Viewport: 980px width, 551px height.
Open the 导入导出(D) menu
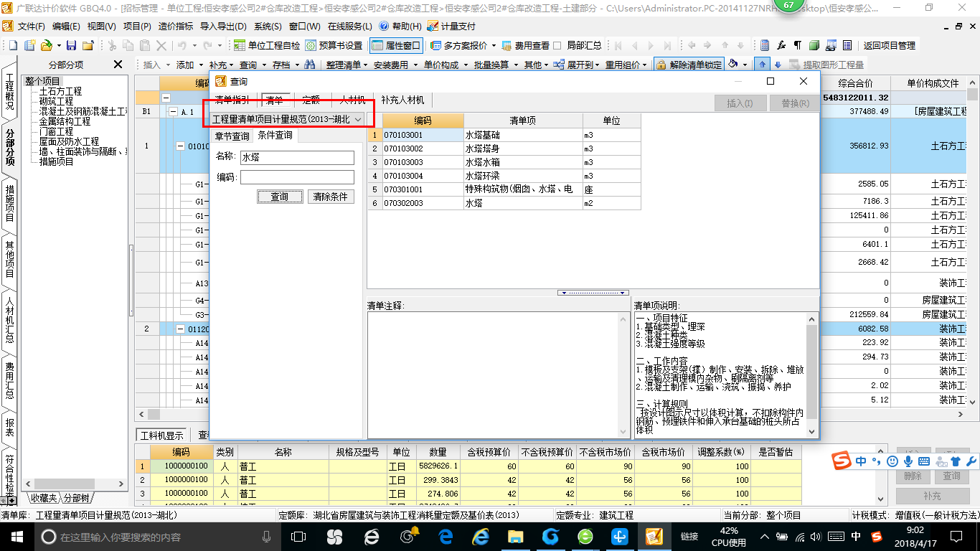coord(222,26)
